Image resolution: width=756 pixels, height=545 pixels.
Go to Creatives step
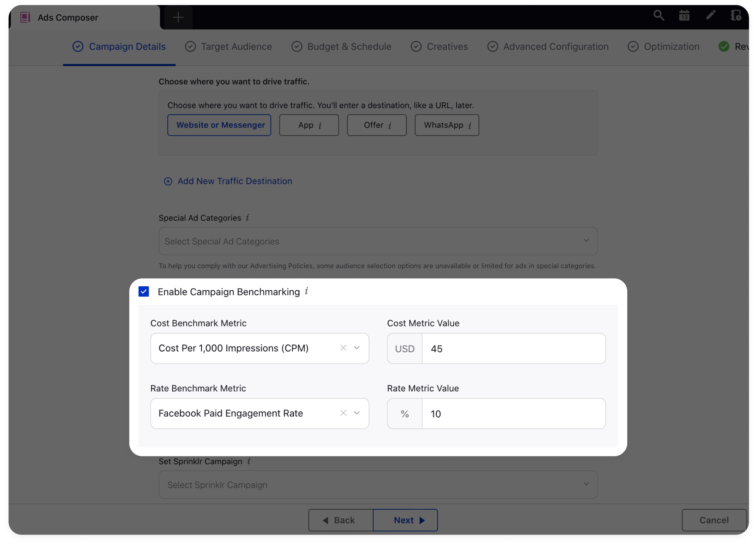click(440, 47)
